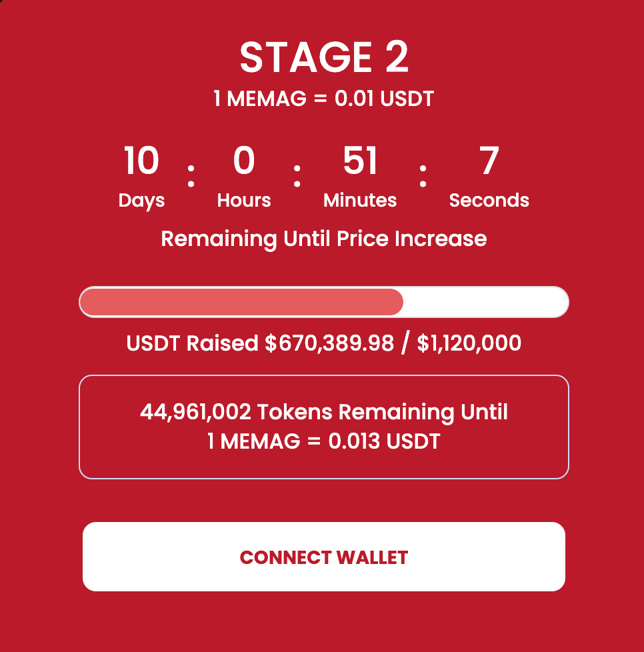This screenshot has height=652, width=644.
Task: Click the Minutes label
Action: 360,200
